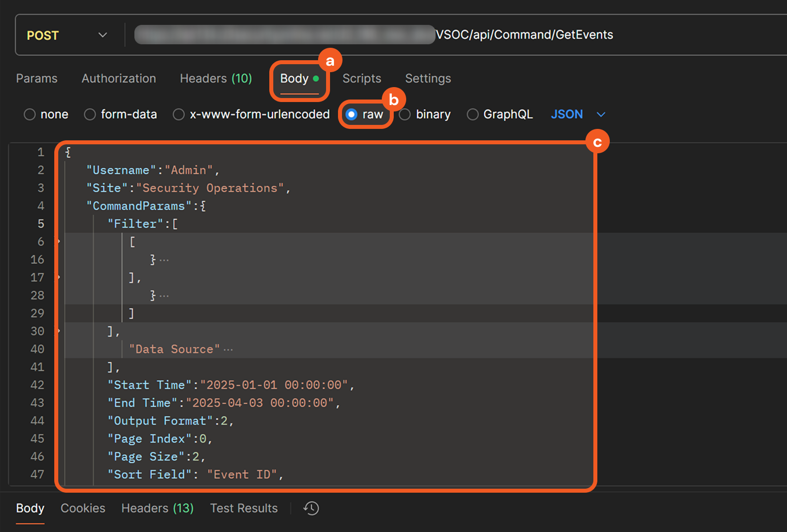Expand the folded block at line 6

pyautogui.click(x=59, y=242)
